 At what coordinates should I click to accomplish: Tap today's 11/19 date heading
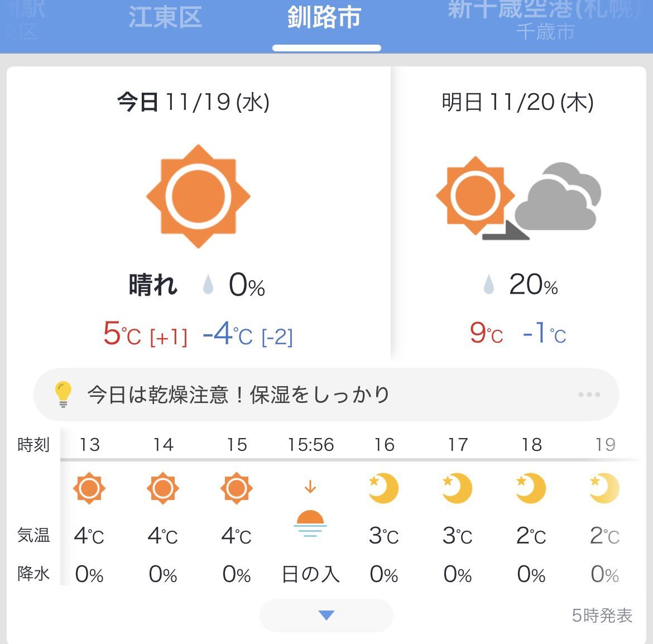pos(193,102)
